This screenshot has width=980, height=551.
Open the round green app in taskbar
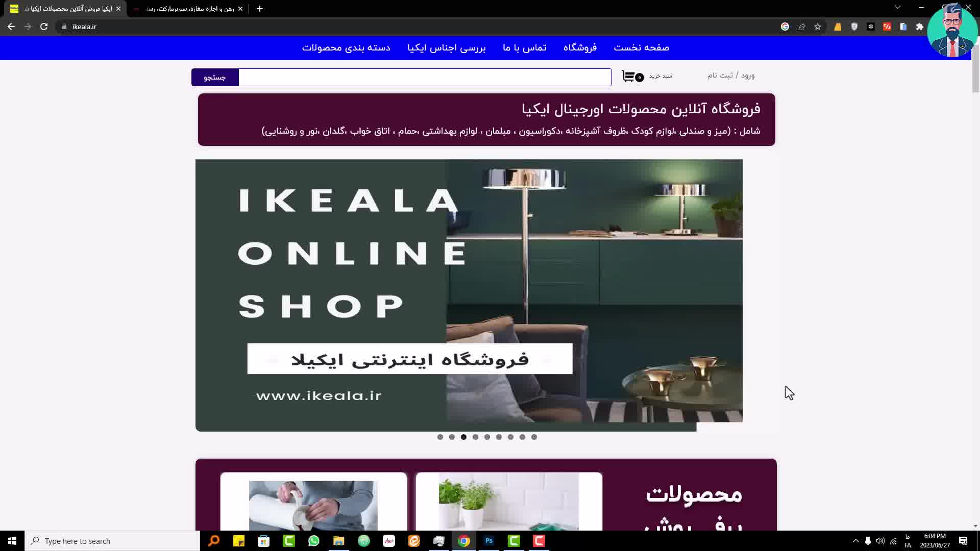tap(364, 541)
